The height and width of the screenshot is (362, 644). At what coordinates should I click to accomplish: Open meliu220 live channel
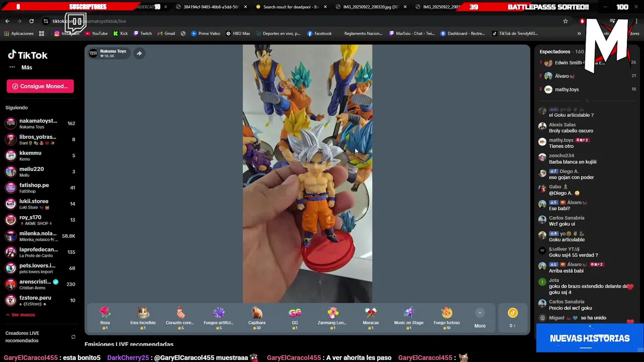pyautogui.click(x=40, y=172)
